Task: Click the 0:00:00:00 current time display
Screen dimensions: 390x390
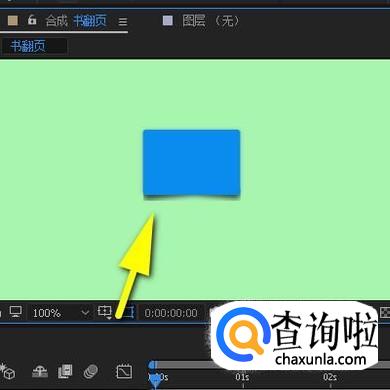Action: click(171, 313)
